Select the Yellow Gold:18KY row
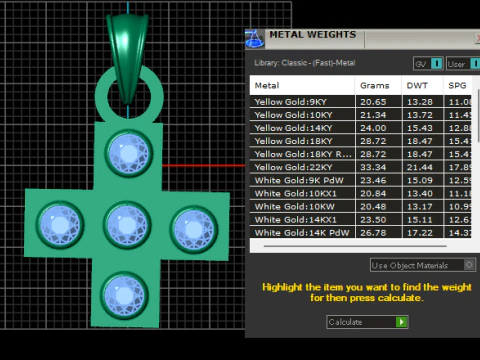 [x=361, y=141]
